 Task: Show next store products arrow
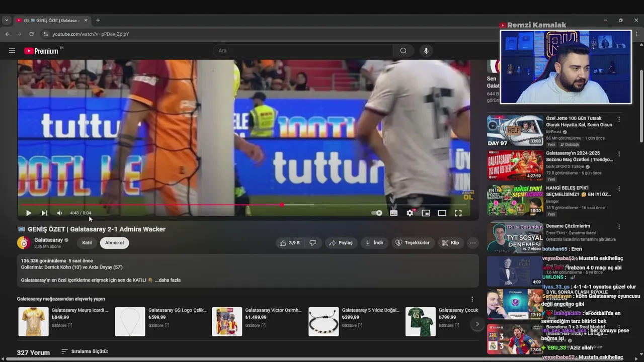[x=477, y=324]
